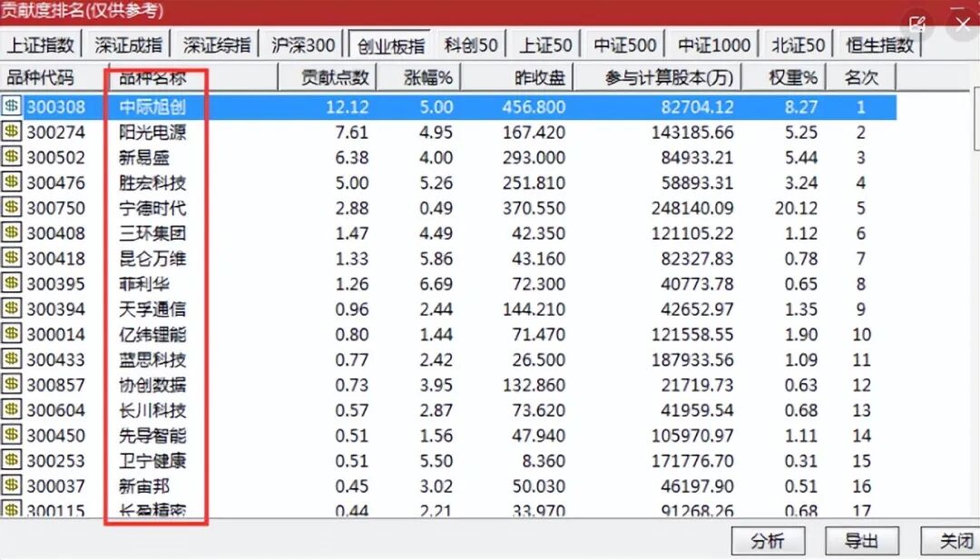Click the stock icon beside code 300433
Viewport: 980px width, 560px height.
click(x=11, y=359)
